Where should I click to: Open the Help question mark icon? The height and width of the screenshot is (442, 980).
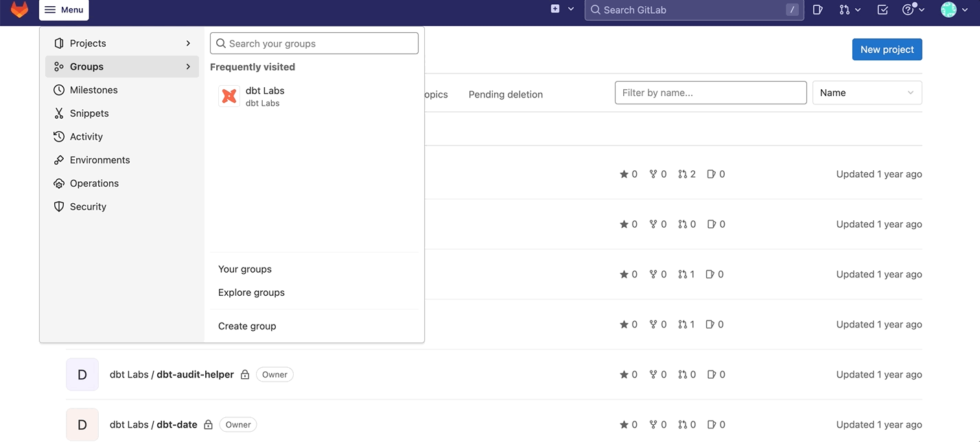[x=907, y=10]
